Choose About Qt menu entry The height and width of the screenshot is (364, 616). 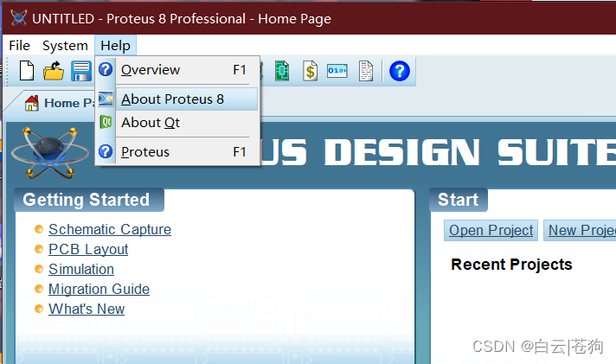click(x=177, y=123)
